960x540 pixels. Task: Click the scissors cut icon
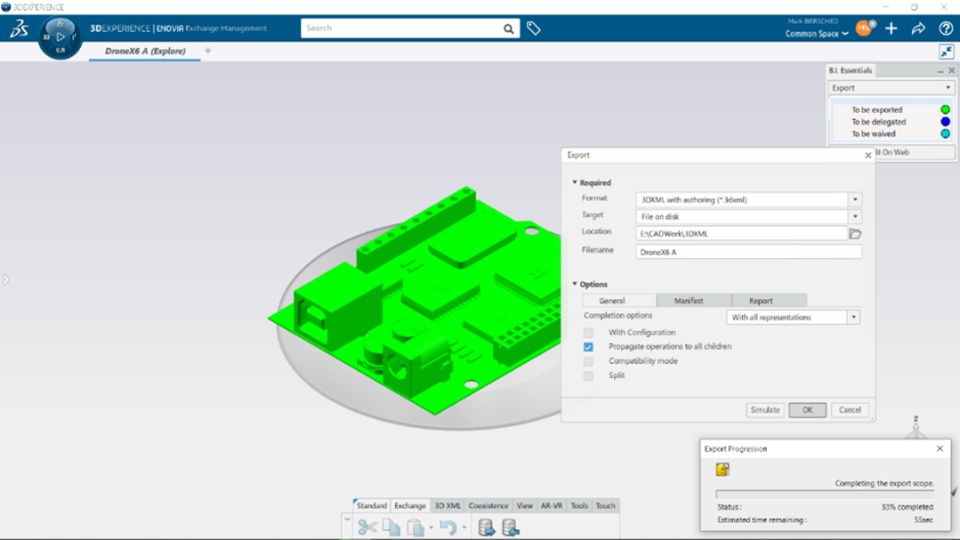click(367, 527)
